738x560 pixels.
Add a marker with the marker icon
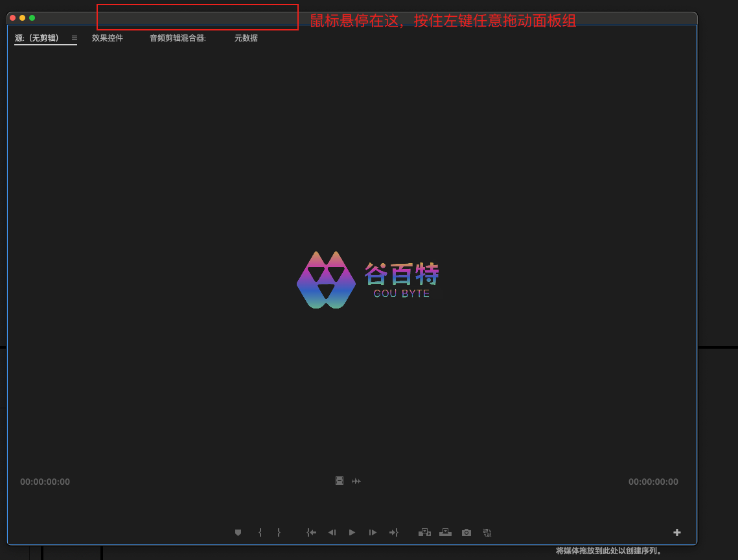238,533
